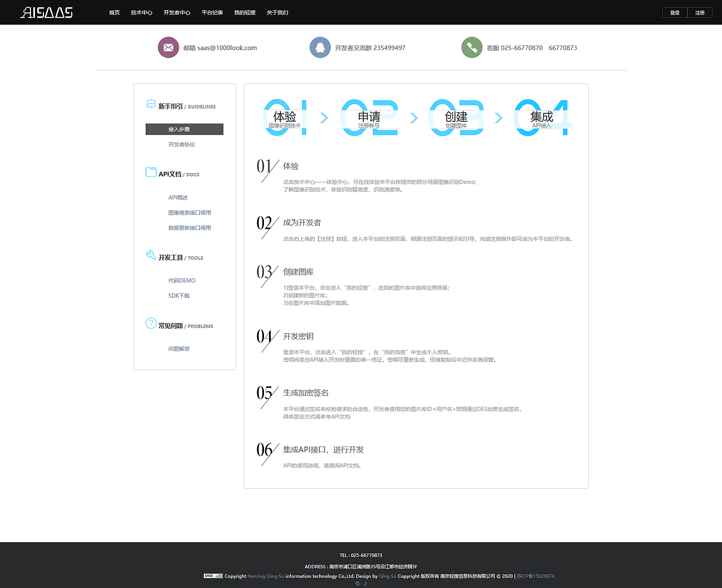Click the 04 集成 step graphic
The image size is (722, 588).
pos(542,117)
